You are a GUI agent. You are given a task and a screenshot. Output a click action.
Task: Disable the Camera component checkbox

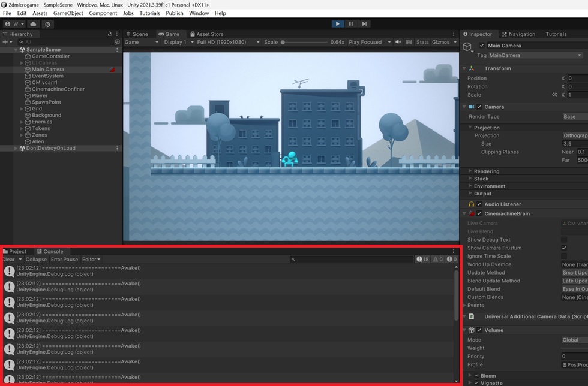click(479, 107)
